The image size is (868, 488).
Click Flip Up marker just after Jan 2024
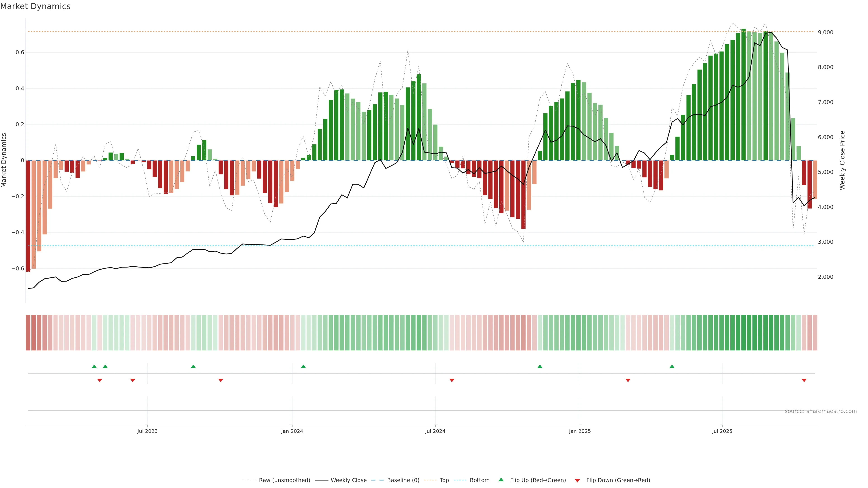(x=303, y=366)
